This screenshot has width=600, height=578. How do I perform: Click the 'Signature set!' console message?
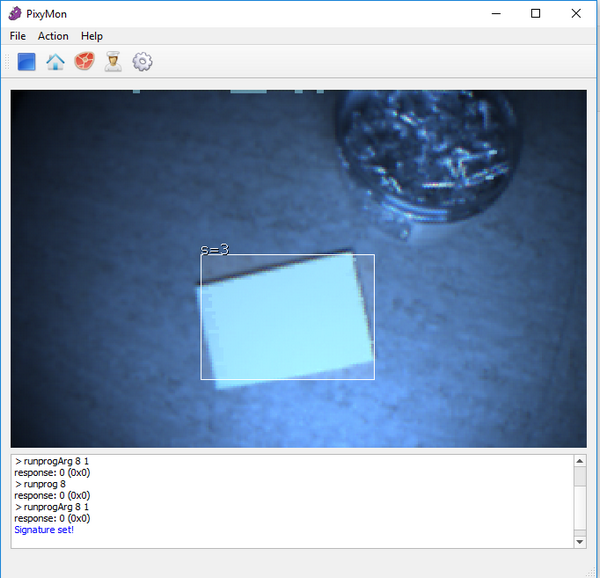pos(44,530)
